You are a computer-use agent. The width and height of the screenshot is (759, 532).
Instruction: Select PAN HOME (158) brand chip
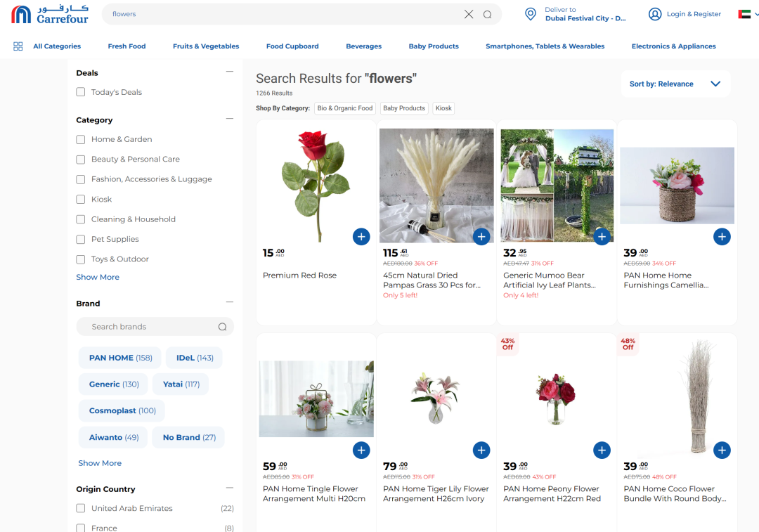click(x=121, y=358)
